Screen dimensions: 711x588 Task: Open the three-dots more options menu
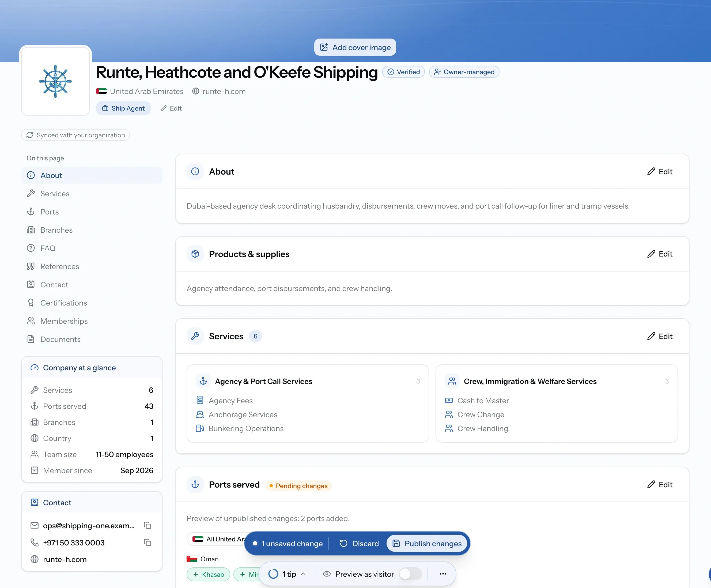[x=443, y=574]
